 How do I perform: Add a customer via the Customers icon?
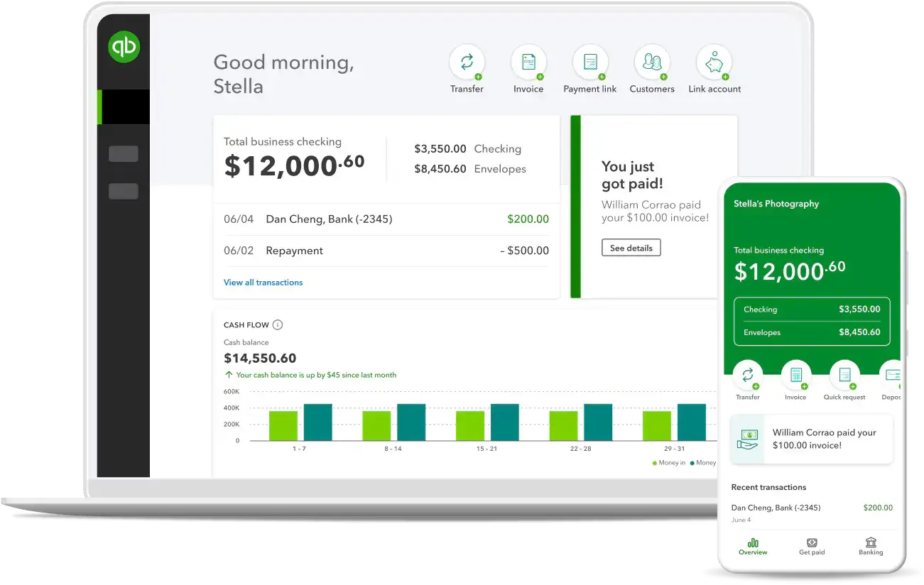coord(652,62)
